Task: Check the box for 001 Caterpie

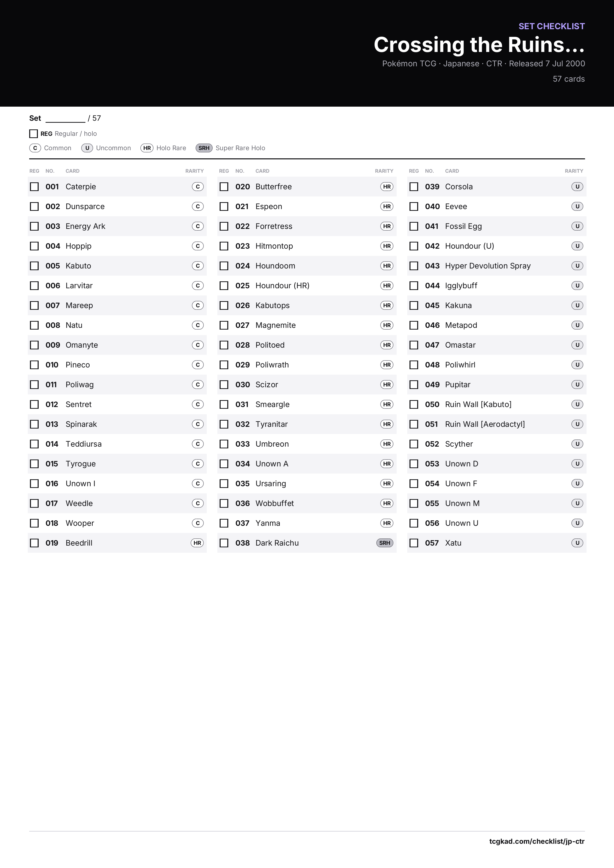Action: [x=34, y=187]
